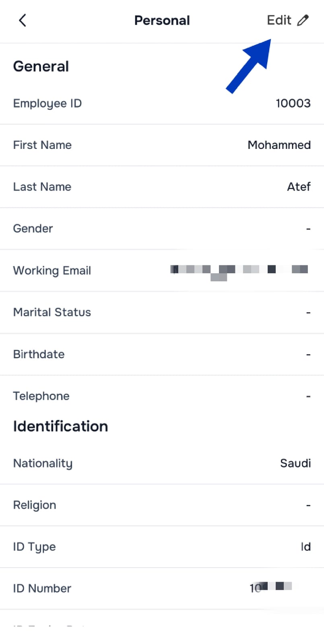
Task: Tap the Last Name value Atef
Action: (x=299, y=187)
